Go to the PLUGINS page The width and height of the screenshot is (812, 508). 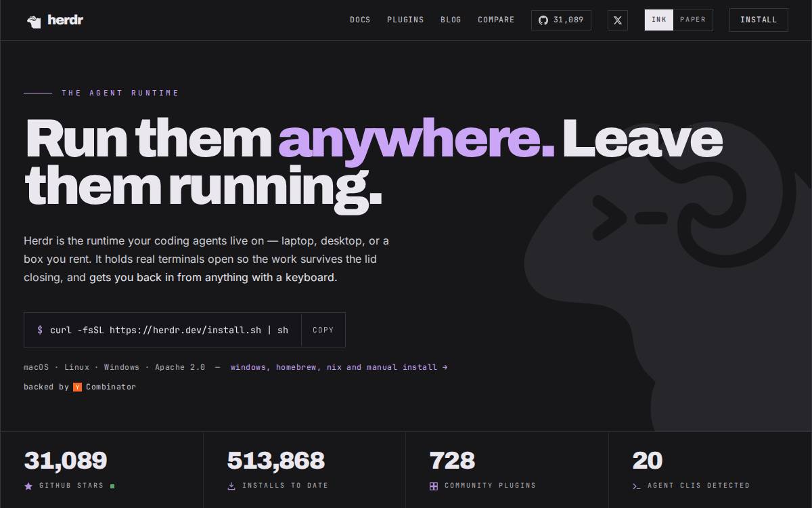click(x=405, y=20)
